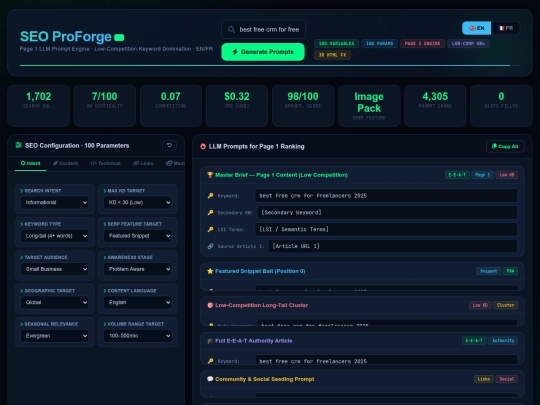
Task: Click the key icon in E-E-A-T Authority Article keyword row
Action: click(x=210, y=361)
